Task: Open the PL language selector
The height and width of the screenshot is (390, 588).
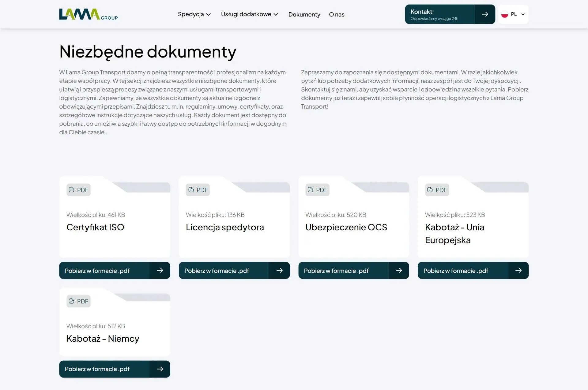Action: pyautogui.click(x=513, y=14)
